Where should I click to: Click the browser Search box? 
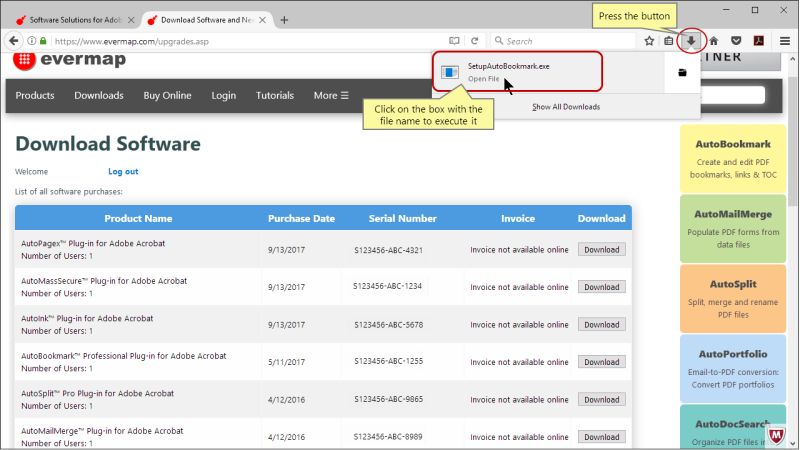[x=563, y=41]
